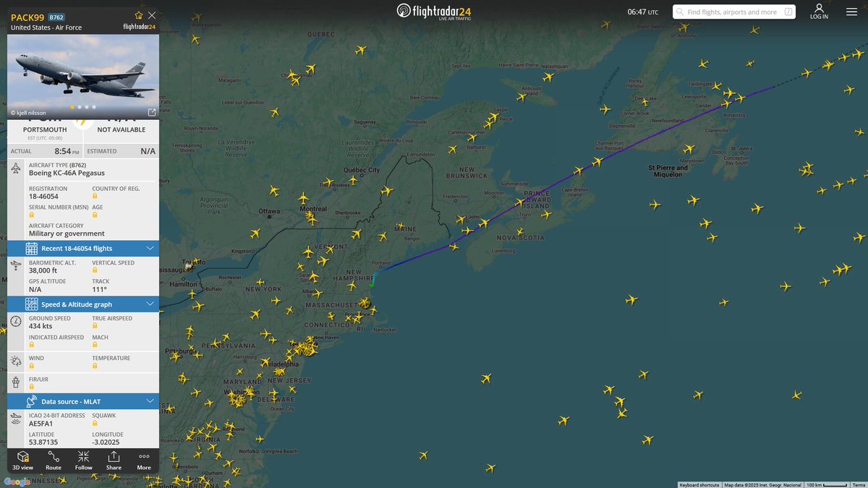This screenshot has width=868, height=488.
Task: Click the PACK99 callsign title
Action: click(27, 16)
